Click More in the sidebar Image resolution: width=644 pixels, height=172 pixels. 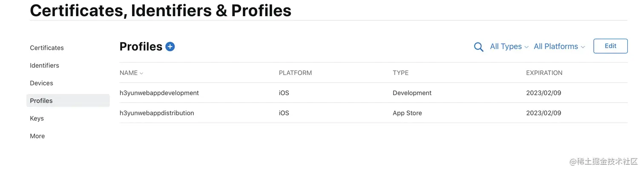coord(37,136)
